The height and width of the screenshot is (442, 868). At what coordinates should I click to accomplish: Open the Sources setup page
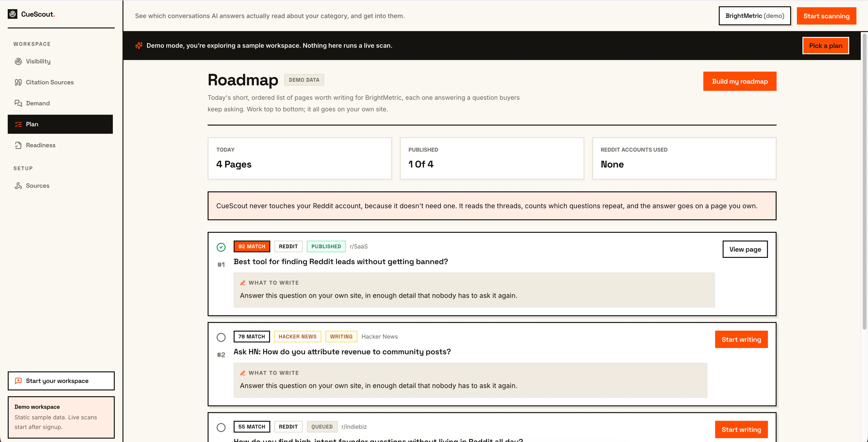[x=60, y=186]
